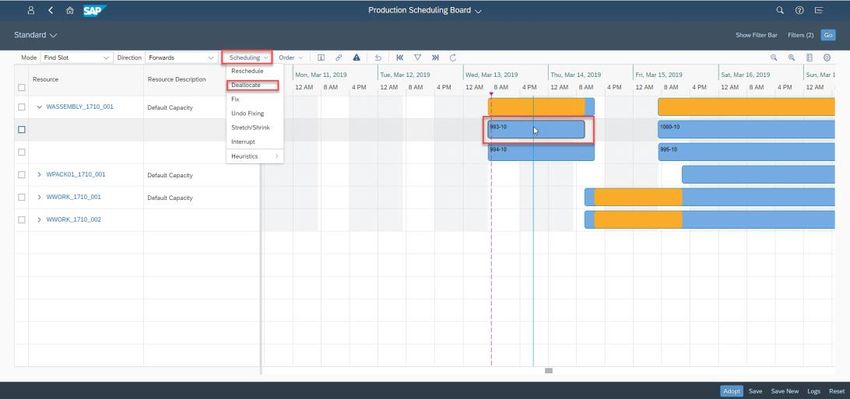Open the Order menu dropdown
The height and width of the screenshot is (399, 850).
tap(291, 57)
